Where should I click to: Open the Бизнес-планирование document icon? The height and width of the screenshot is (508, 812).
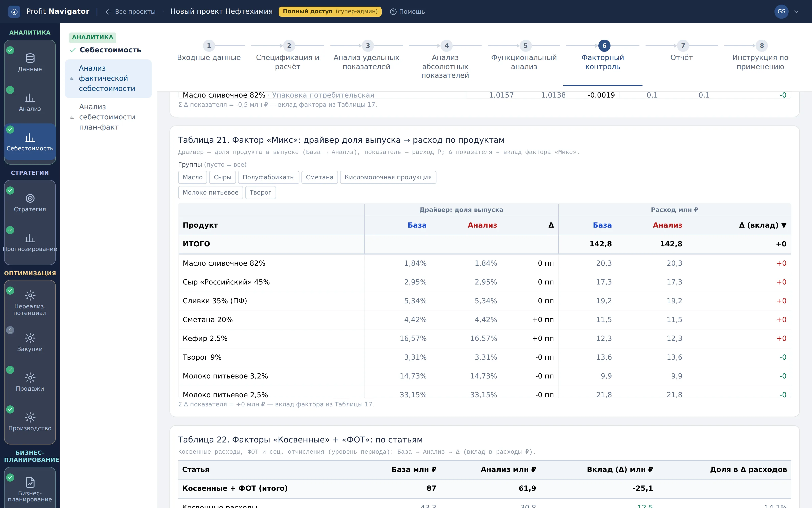click(30, 482)
